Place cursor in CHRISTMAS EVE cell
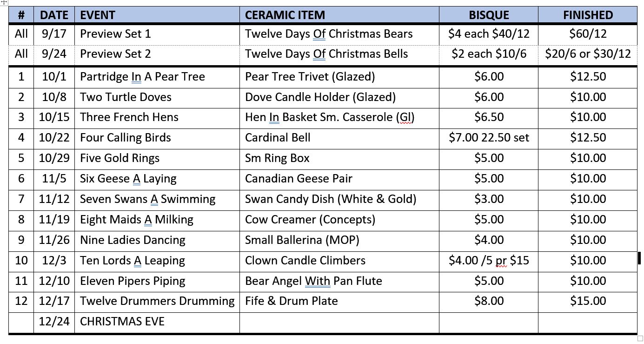This screenshot has width=644, height=344. pyautogui.click(x=122, y=322)
